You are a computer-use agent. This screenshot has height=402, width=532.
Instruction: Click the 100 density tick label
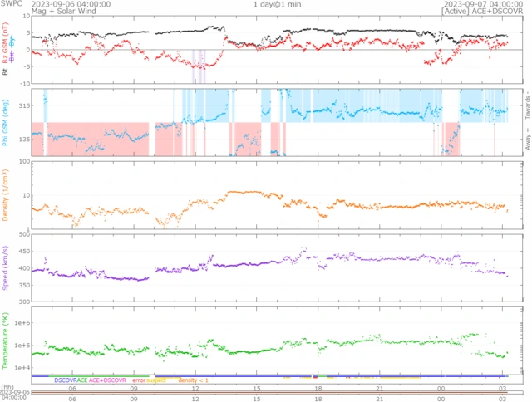24,162
